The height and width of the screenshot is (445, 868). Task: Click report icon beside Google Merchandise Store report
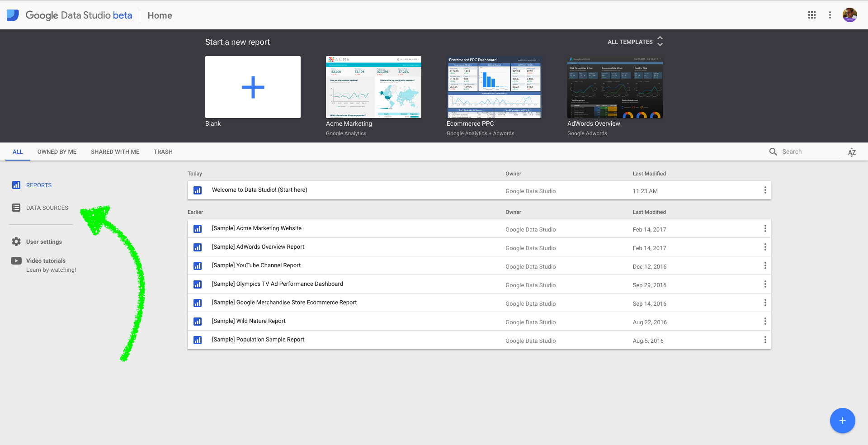click(x=198, y=303)
